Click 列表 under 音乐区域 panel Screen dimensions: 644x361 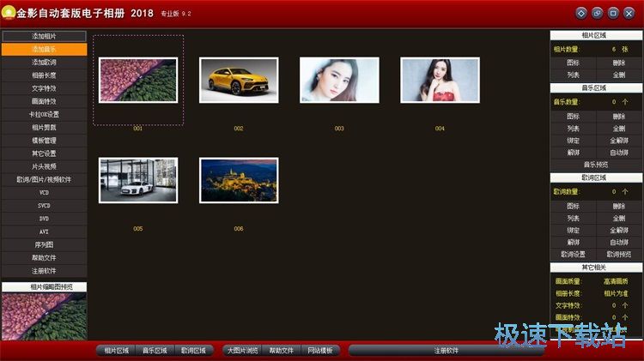click(573, 129)
